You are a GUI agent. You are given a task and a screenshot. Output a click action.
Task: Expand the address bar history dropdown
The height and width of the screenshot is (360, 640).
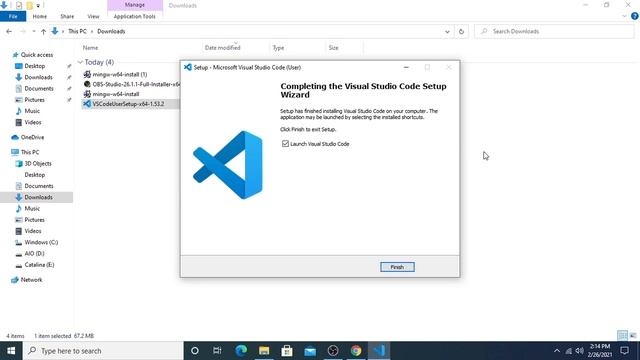point(447,31)
